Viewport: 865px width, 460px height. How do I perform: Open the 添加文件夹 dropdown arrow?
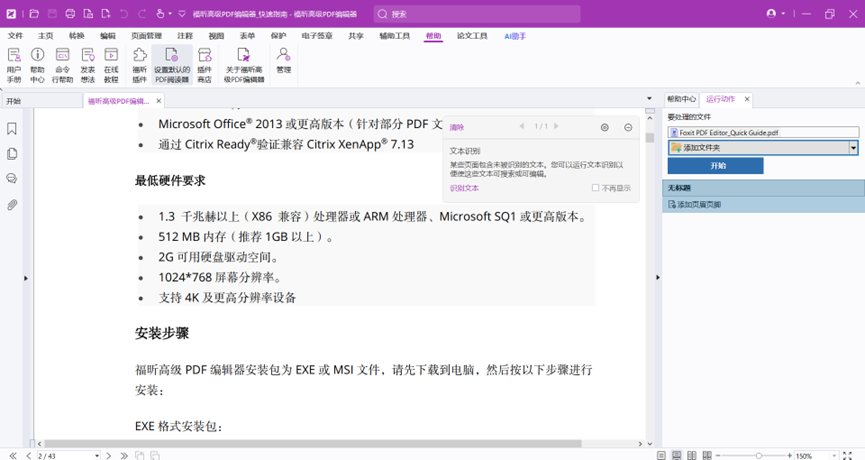point(853,147)
